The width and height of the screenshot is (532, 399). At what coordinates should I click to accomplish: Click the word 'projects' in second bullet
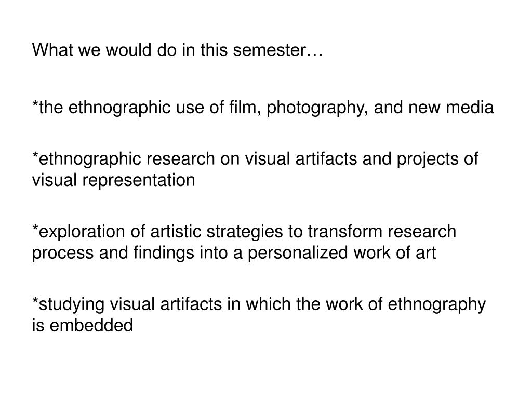pyautogui.click(x=425, y=159)
